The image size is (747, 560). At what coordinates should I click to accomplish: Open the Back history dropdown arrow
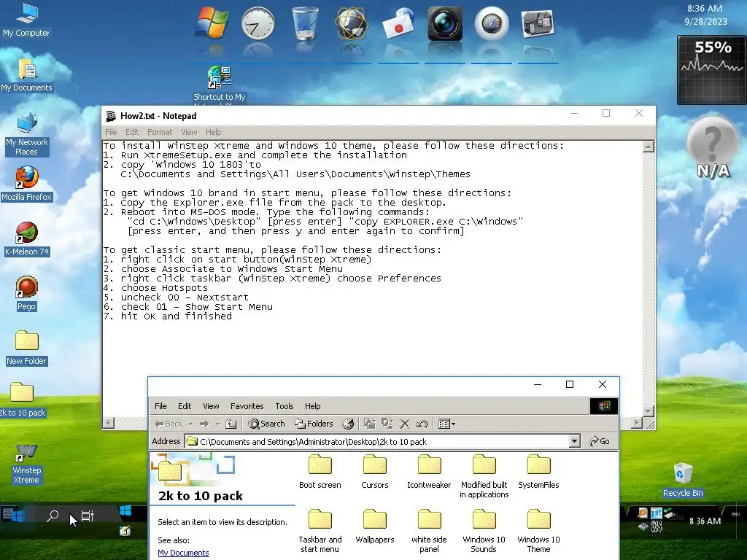pos(190,424)
